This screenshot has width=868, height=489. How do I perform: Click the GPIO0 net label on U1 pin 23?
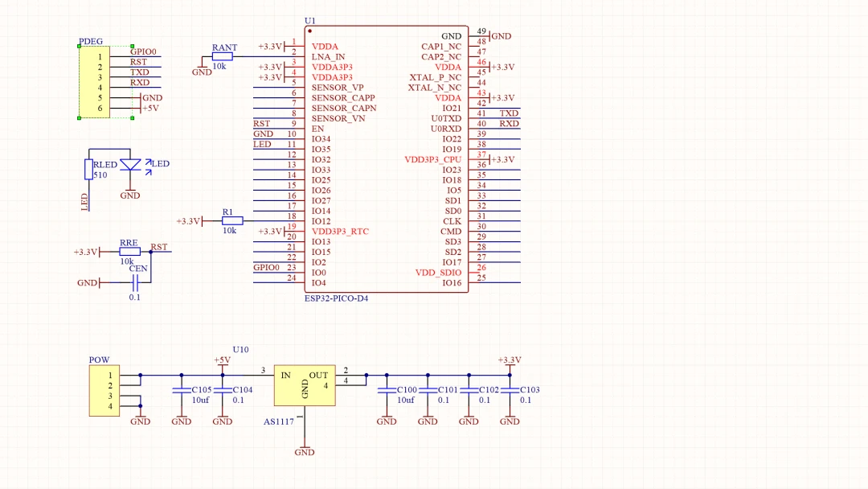pyautogui.click(x=266, y=268)
